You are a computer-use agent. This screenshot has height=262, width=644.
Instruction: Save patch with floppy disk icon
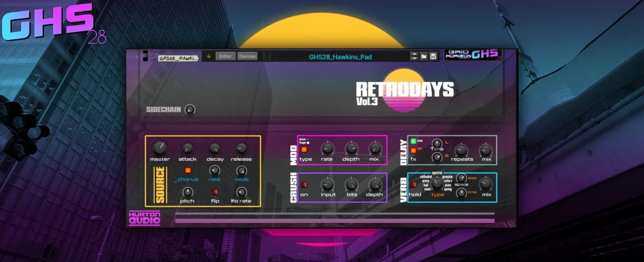[433, 56]
